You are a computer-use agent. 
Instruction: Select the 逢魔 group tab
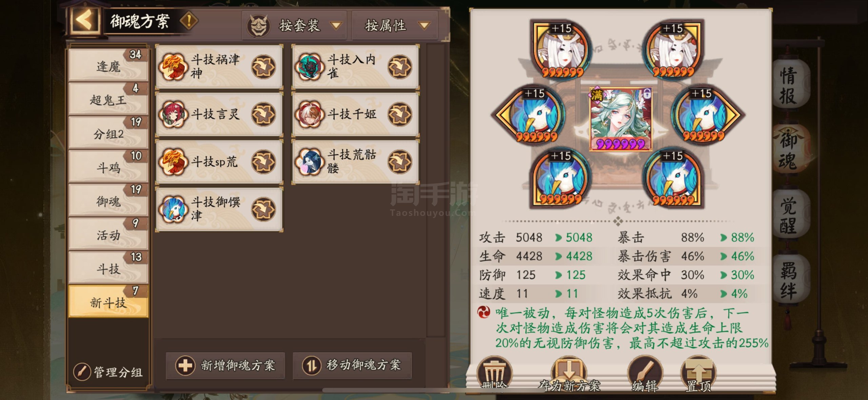pyautogui.click(x=108, y=65)
